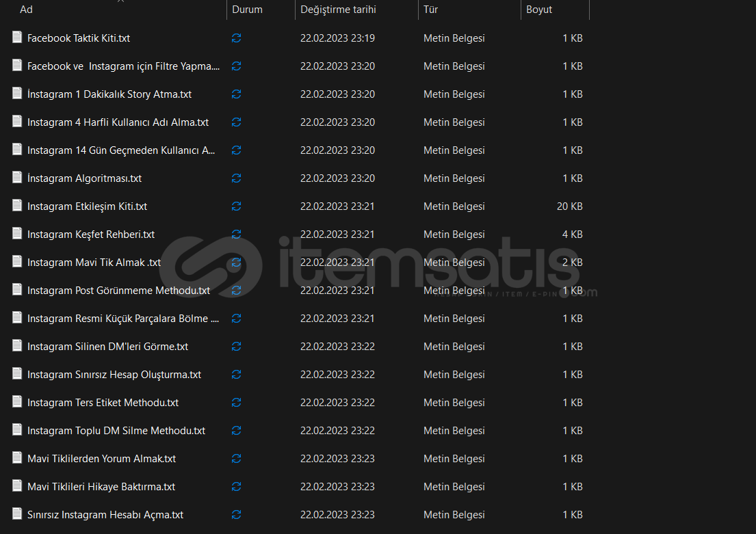This screenshot has height=534, width=756.
Task: Click sync status icon of Instagram Etkileşim Kiti.txt
Action: (236, 206)
